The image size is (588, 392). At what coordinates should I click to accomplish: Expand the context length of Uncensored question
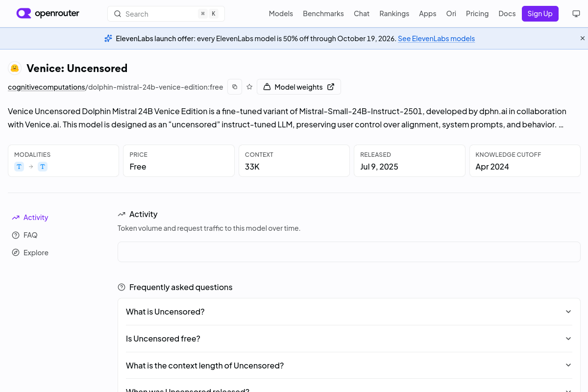349,366
